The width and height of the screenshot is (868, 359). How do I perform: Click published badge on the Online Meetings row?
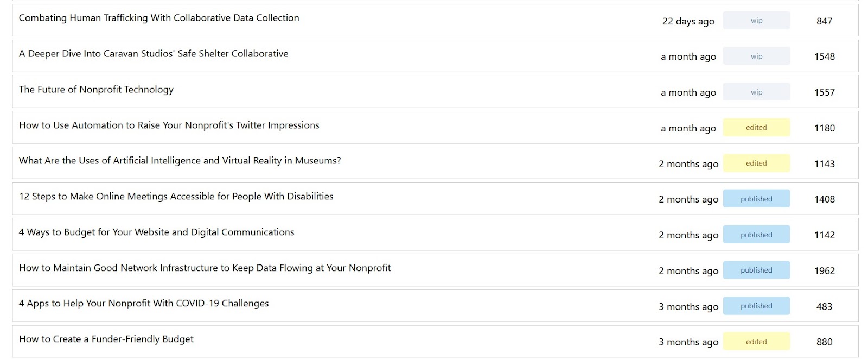[756, 199]
